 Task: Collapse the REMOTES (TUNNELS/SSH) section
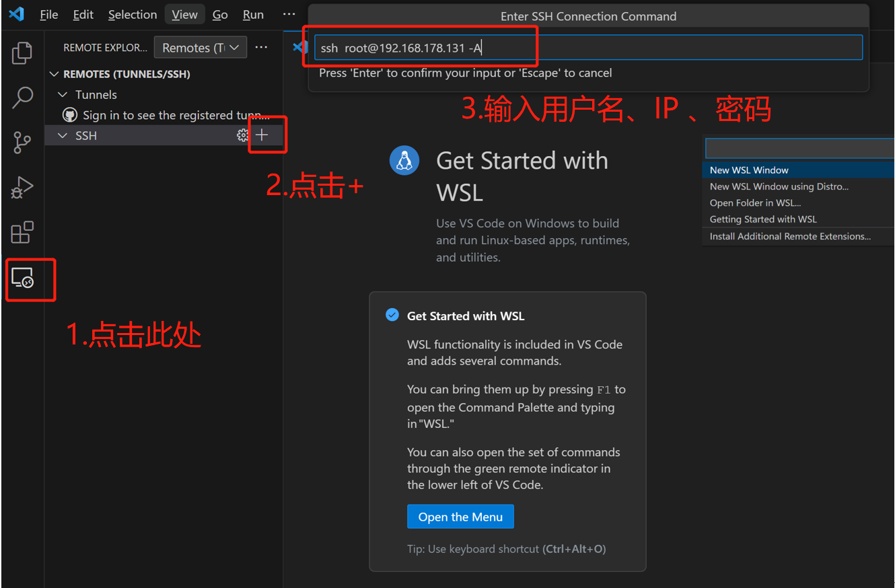pyautogui.click(x=55, y=73)
